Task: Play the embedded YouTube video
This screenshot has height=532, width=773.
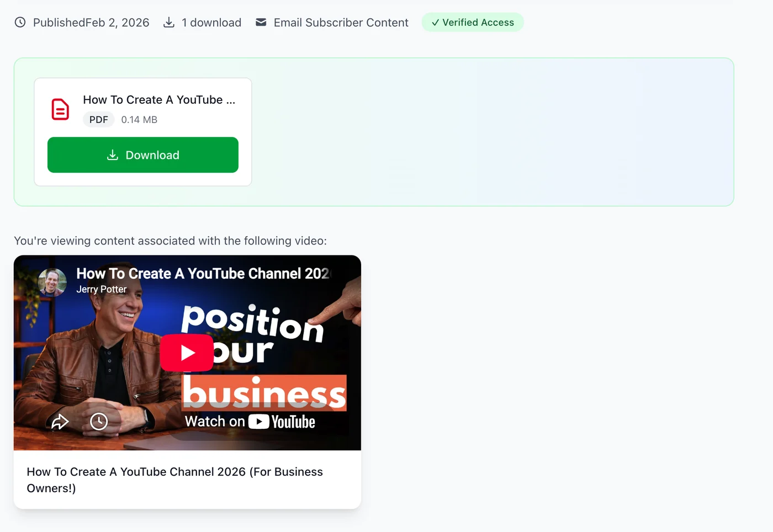Action: 187,353
